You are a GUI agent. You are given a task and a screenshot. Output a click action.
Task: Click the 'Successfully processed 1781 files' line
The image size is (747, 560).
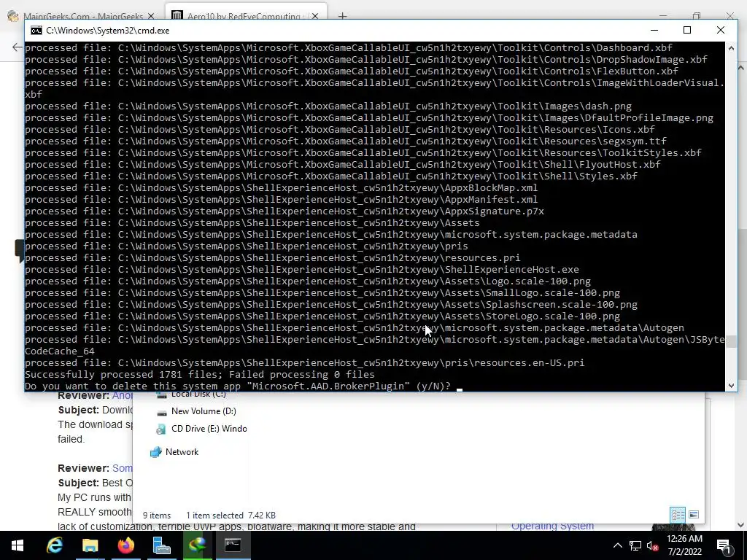(x=200, y=374)
